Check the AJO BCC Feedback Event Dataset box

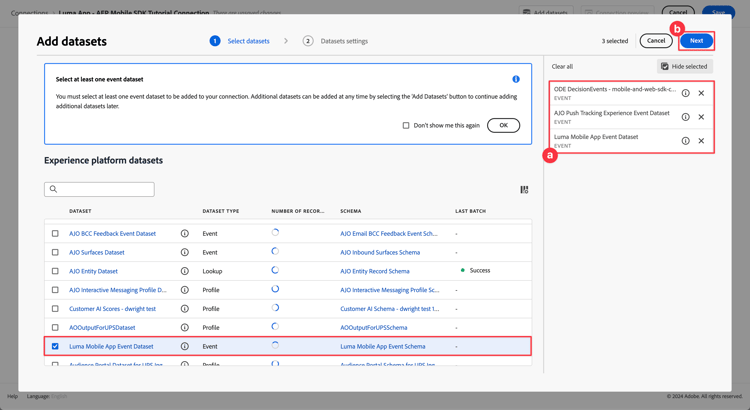55,234
